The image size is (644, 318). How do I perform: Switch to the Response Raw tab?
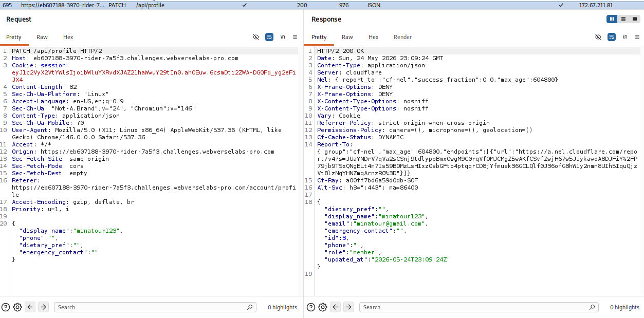(347, 37)
